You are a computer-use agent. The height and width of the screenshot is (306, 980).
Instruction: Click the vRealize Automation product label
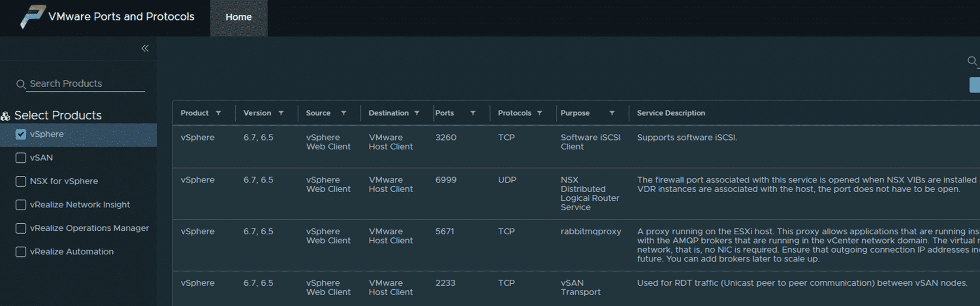point(72,252)
